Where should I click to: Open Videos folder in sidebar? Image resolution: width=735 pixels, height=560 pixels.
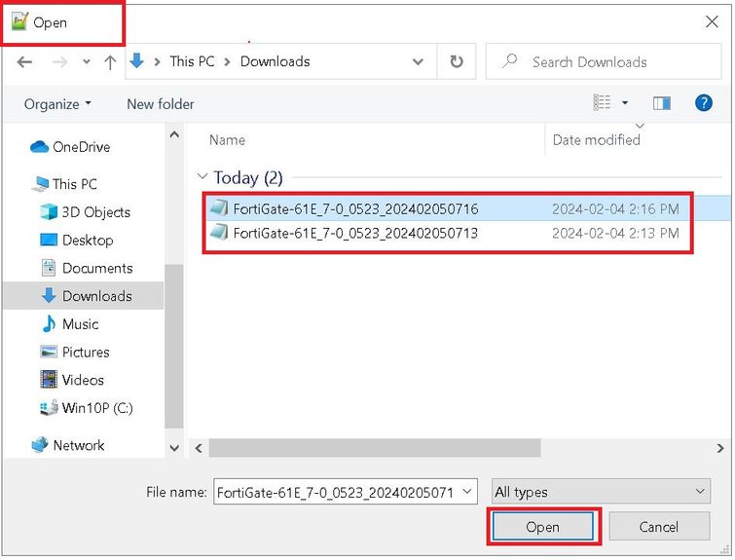72,380
